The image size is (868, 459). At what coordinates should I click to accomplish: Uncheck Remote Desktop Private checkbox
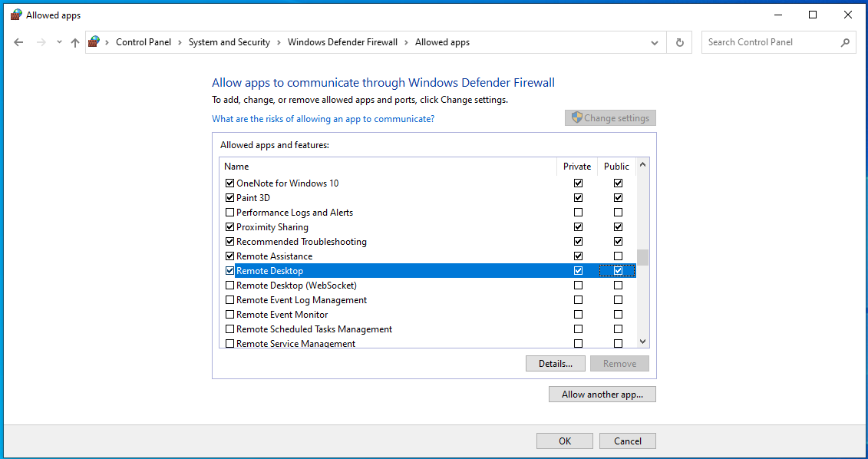coord(579,271)
